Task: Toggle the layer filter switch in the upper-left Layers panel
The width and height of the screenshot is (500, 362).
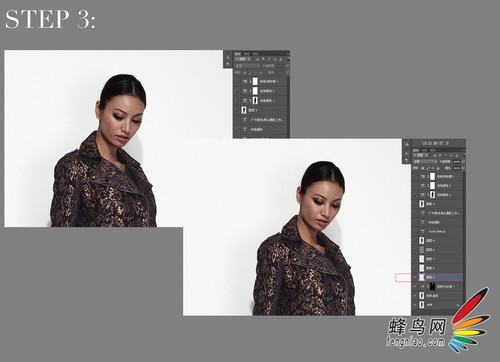Action: click(288, 59)
